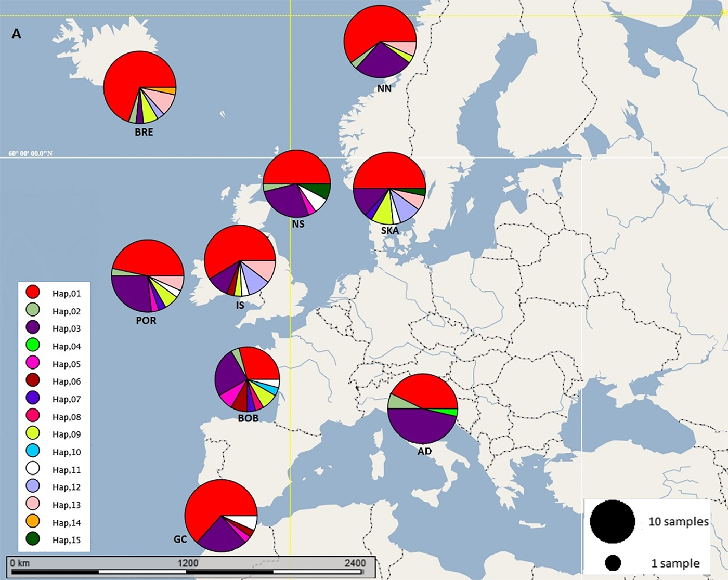Click the 1200 mark on scale bar
The image size is (728, 580).
(188, 563)
